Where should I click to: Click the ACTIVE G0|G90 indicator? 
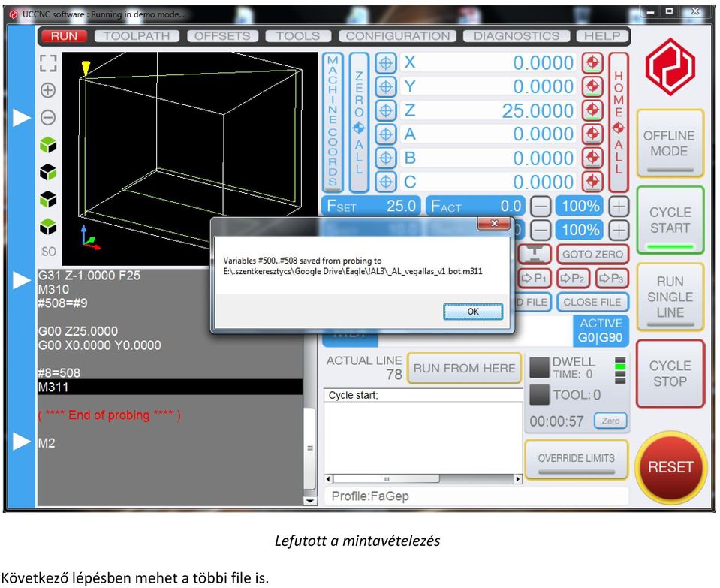[x=601, y=330]
